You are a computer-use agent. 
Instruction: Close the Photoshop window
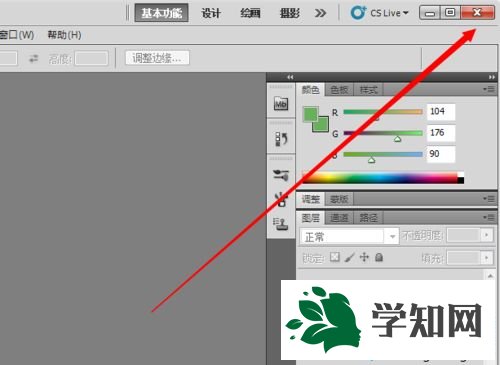coord(477,13)
